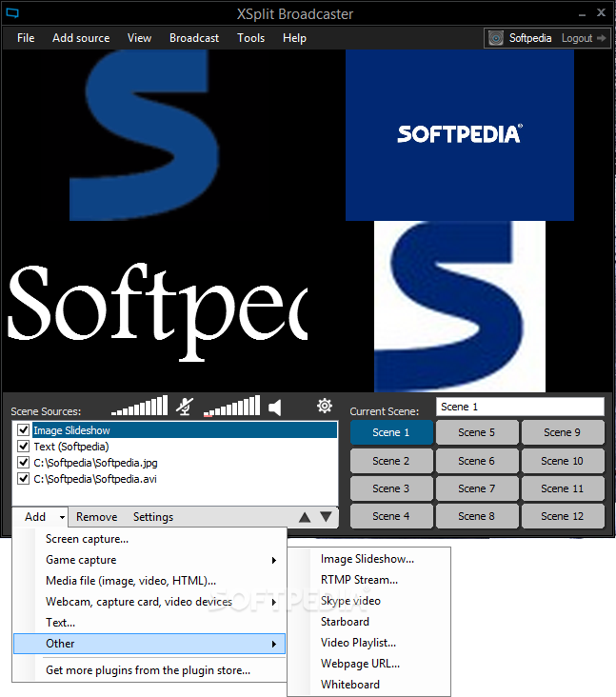Choose Webpage URL... option
616x697 pixels.
(368, 664)
